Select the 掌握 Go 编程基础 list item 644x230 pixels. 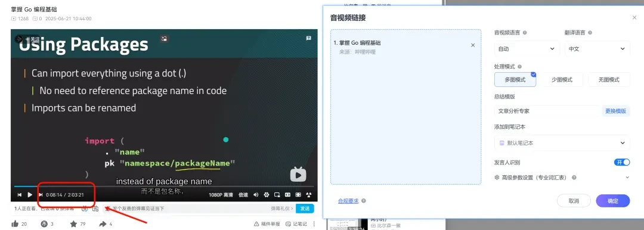click(406, 47)
